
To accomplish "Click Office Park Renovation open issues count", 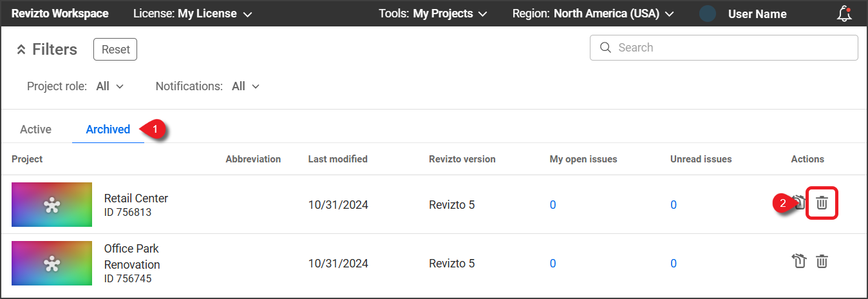I will (552, 264).
